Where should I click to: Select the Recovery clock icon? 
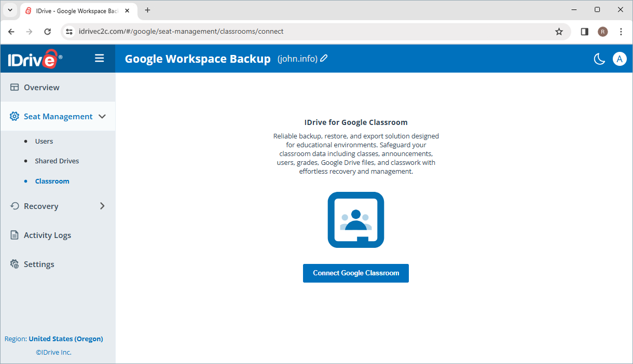(x=15, y=206)
